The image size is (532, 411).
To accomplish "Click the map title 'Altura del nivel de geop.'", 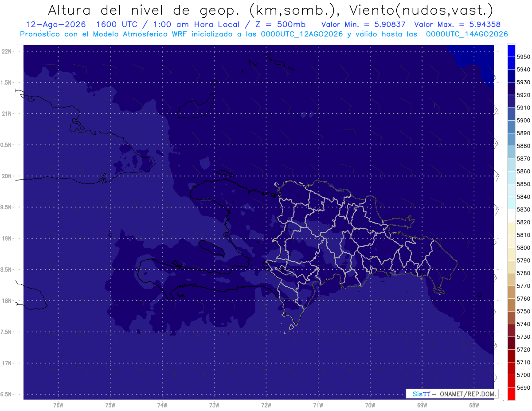I will coord(143,10).
